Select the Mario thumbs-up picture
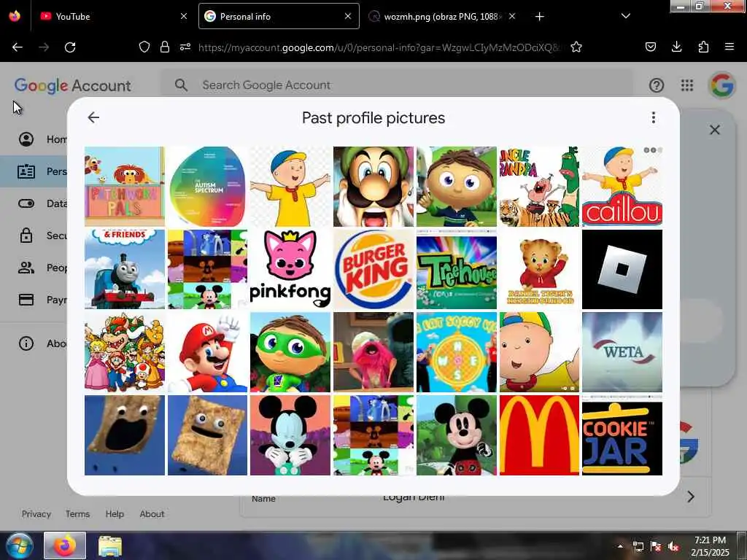Screen dimensions: 747x560 pos(207,352)
